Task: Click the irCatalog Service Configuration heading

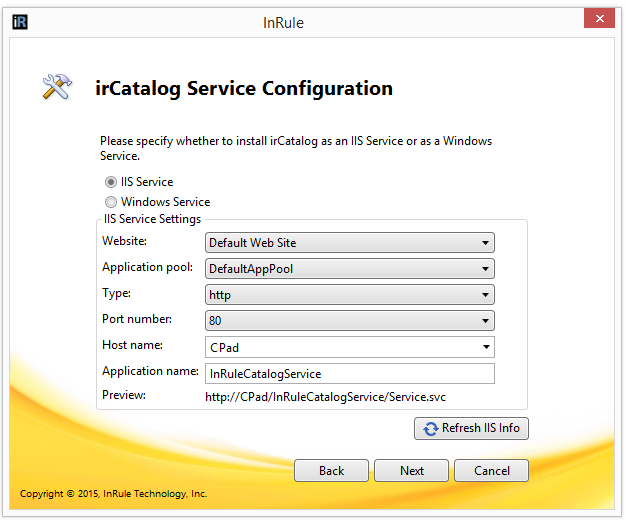Action: point(244,89)
